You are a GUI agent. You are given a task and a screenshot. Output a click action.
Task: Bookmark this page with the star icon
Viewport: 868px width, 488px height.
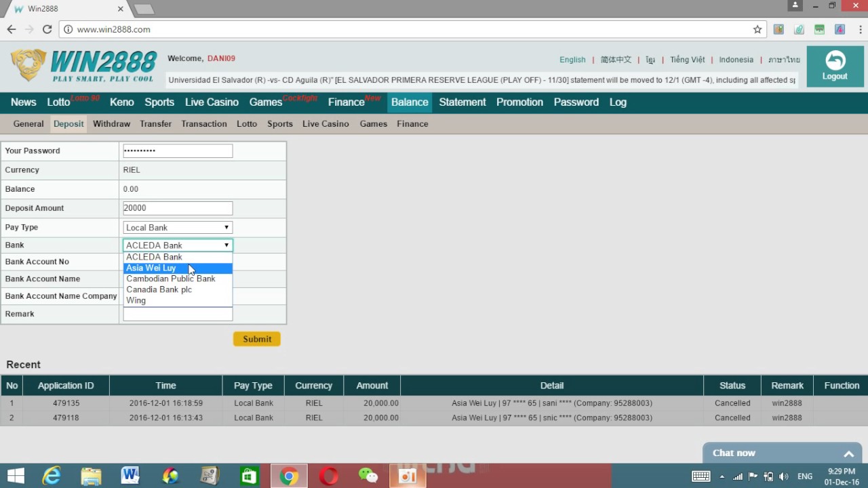757,29
